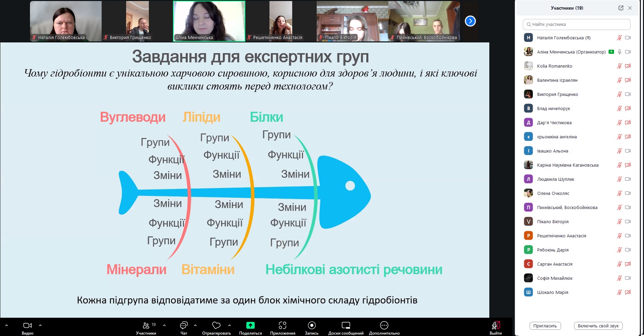The height and width of the screenshot is (336, 644).
Task: Select Пікало Вікторія row in participants list
Action: coord(577,221)
